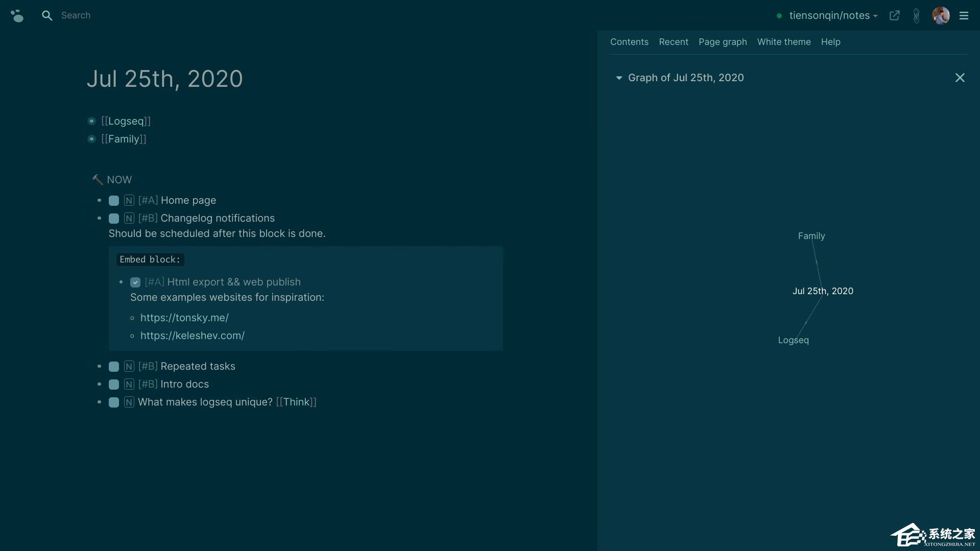
Task: Open the https://keleshev.com/ link
Action: click(x=193, y=336)
